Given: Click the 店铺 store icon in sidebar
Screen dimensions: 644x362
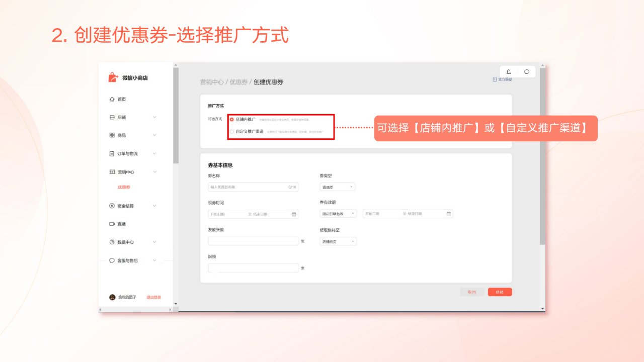Looking at the screenshot, I should [112, 117].
